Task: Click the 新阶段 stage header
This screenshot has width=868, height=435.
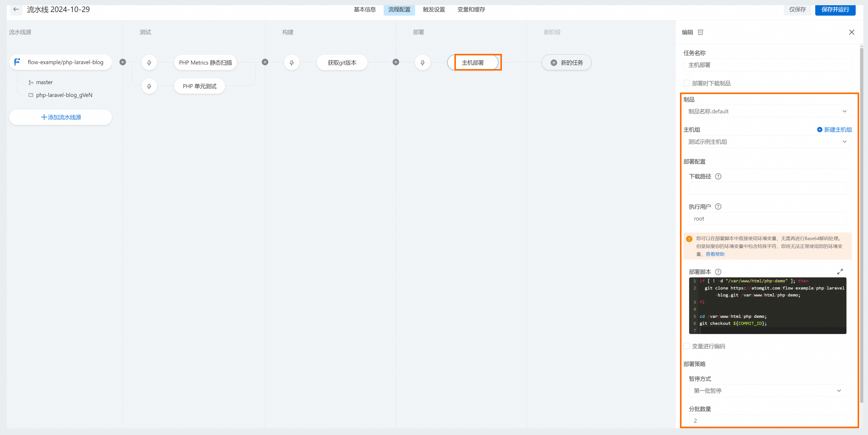Action: [x=552, y=32]
